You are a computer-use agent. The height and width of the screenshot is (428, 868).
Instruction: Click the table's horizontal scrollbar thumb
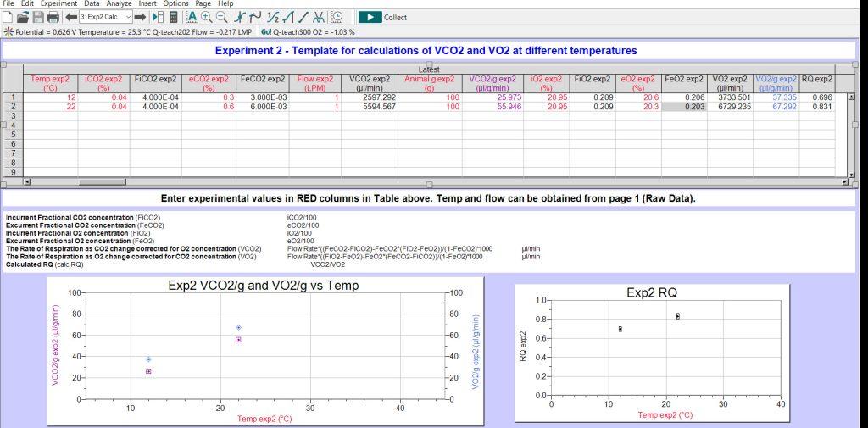coord(103,181)
